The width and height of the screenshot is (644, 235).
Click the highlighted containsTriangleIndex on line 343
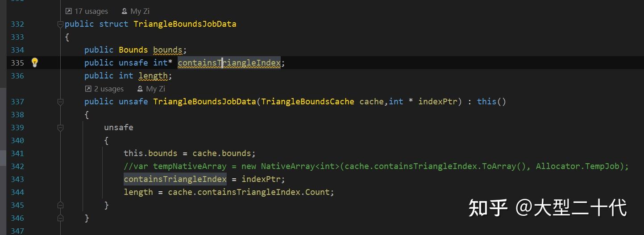[175, 179]
